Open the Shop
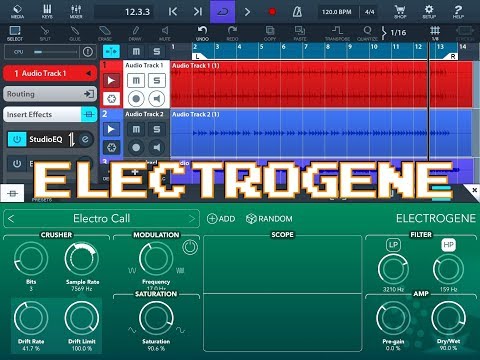This screenshot has width=480, height=360. (x=400, y=12)
